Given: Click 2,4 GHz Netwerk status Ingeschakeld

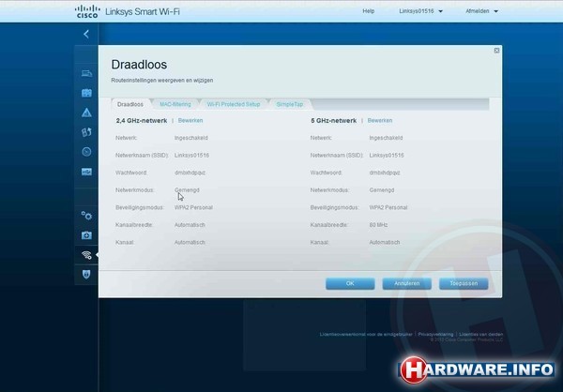Looking at the screenshot, I should (191, 138).
